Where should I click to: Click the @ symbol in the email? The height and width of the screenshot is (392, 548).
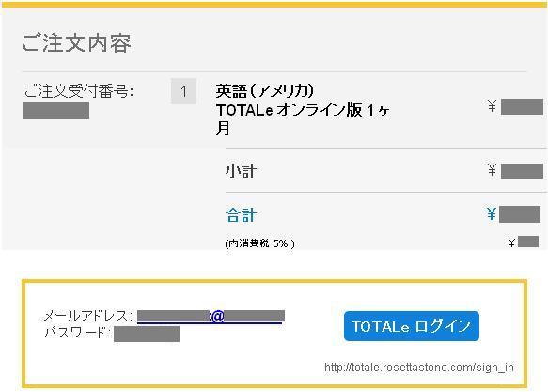click(x=217, y=316)
